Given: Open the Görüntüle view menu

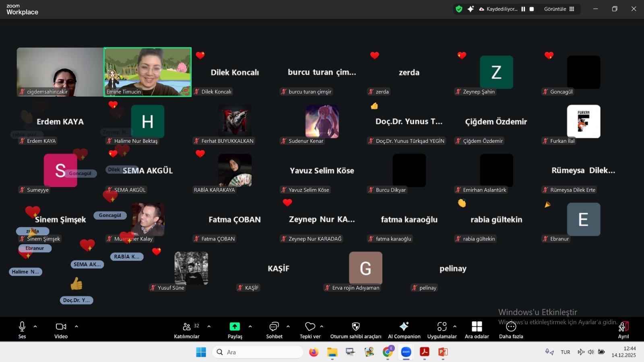Looking at the screenshot, I should [559, 9].
